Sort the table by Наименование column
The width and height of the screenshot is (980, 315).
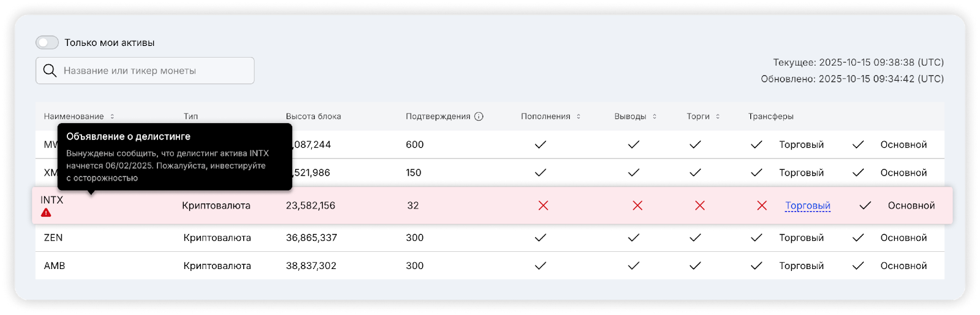112,116
